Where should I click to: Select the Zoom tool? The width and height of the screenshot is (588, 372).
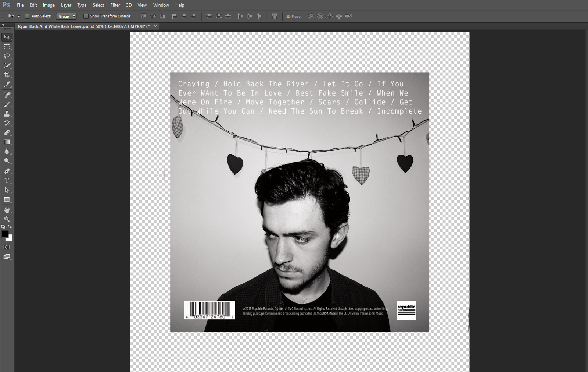(x=7, y=219)
